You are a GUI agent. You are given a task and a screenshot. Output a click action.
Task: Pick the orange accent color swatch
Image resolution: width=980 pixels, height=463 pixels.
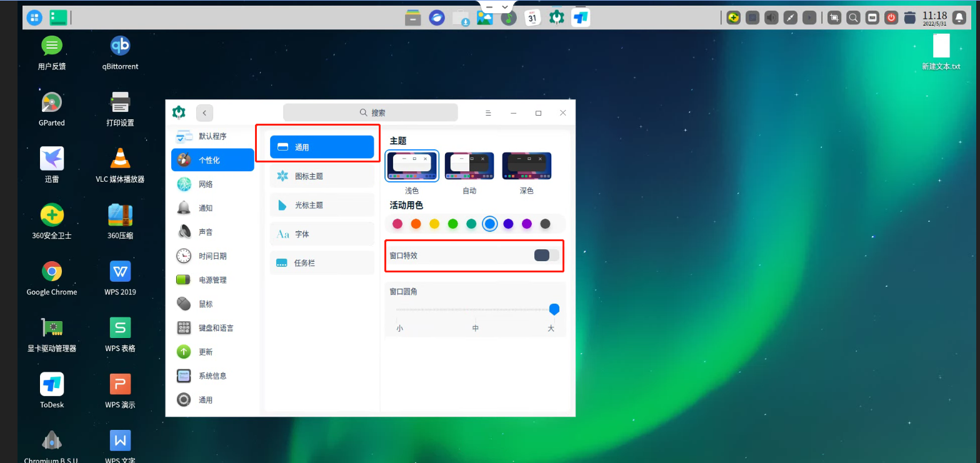[x=416, y=224]
